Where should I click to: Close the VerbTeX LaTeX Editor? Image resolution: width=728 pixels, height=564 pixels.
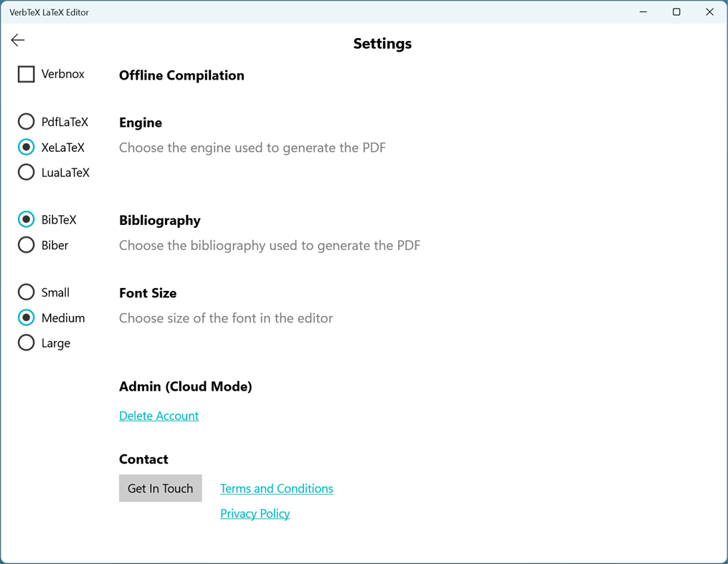[x=709, y=11]
